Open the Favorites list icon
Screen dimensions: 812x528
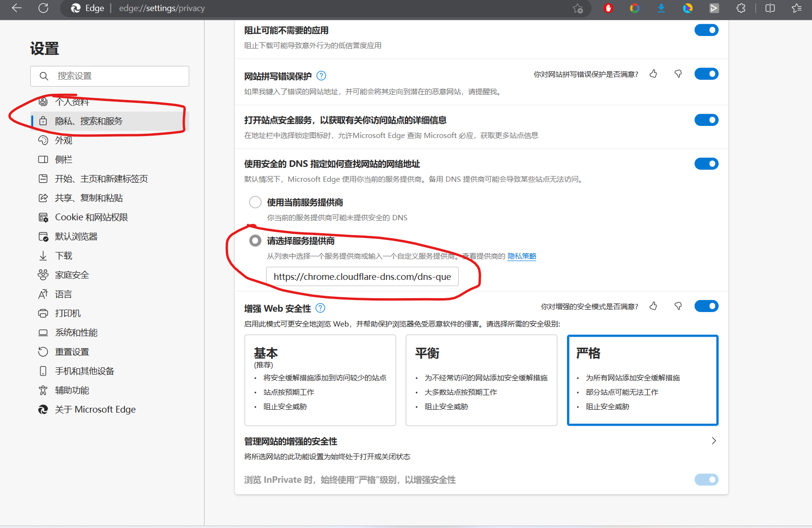click(797, 8)
